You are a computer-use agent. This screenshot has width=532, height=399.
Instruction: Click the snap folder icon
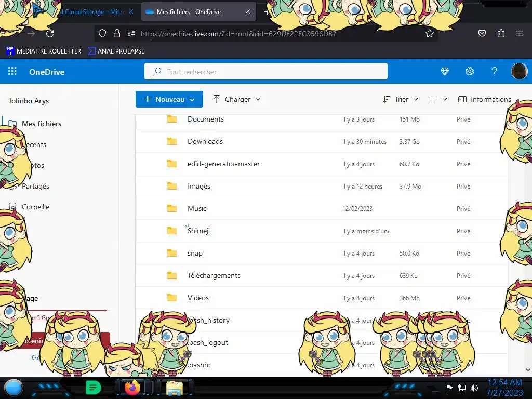pyautogui.click(x=172, y=254)
